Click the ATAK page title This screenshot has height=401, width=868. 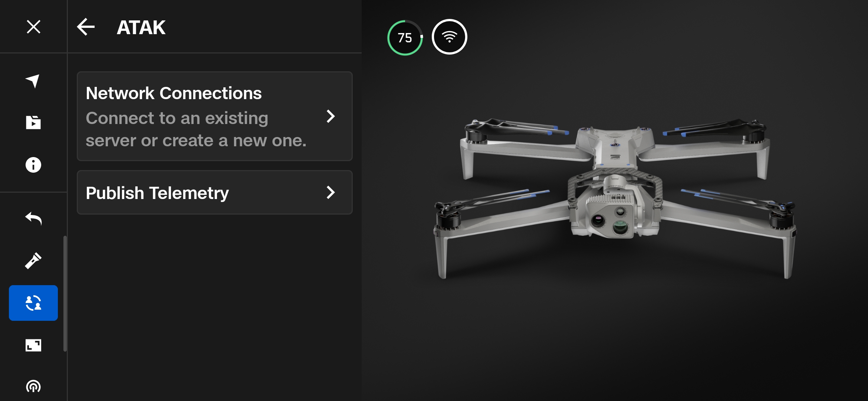point(141,27)
